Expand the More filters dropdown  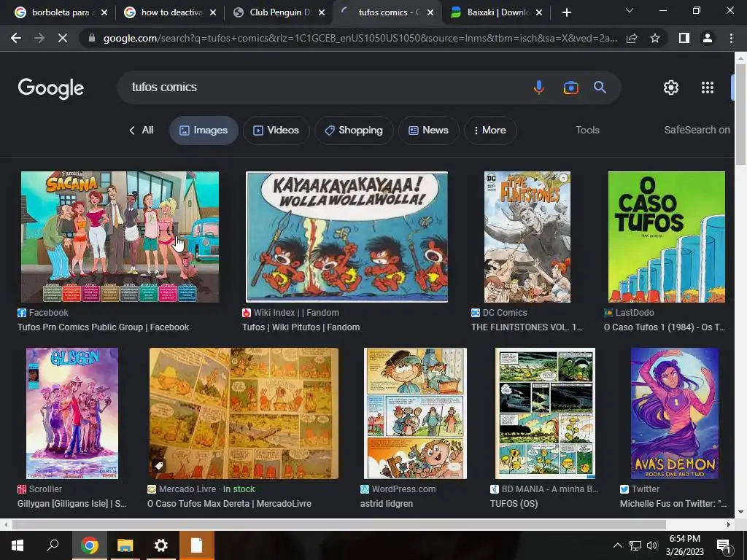(490, 130)
